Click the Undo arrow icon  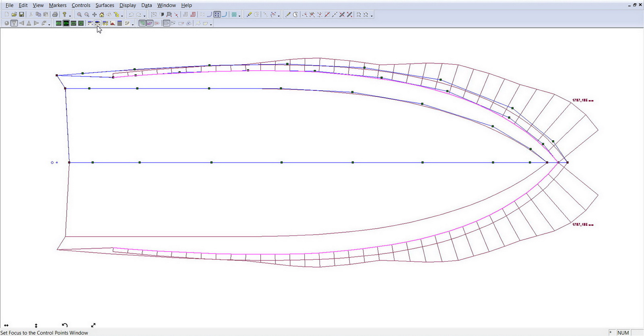(131, 14)
